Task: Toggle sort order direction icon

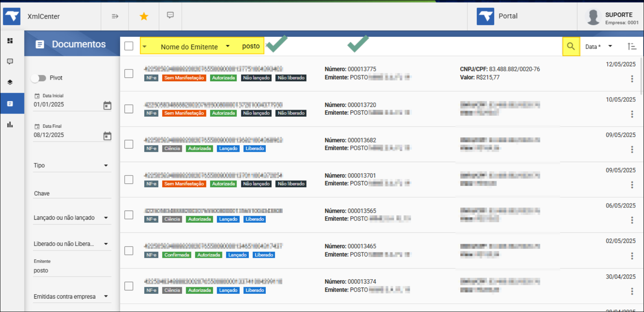Action: tap(632, 47)
